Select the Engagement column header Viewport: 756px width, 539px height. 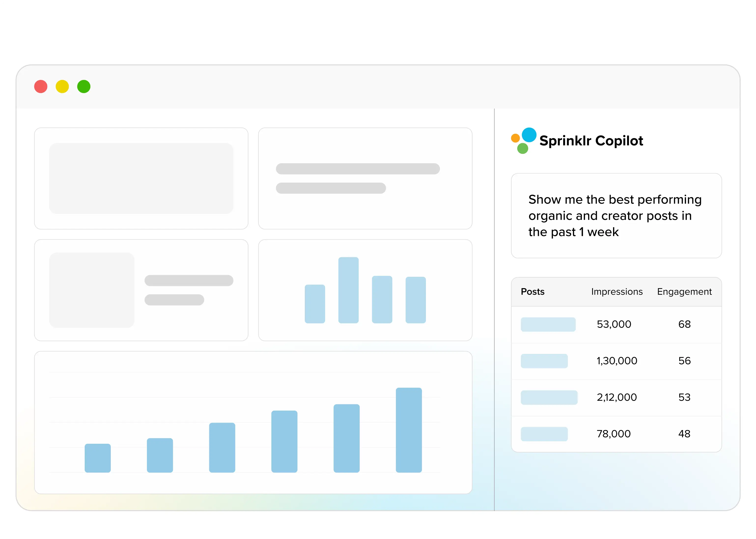click(x=684, y=292)
